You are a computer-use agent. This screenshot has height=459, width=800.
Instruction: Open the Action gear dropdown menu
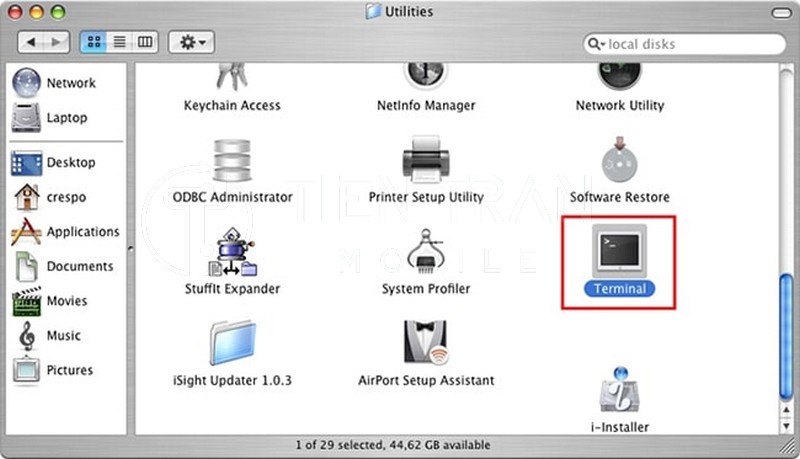(x=191, y=42)
